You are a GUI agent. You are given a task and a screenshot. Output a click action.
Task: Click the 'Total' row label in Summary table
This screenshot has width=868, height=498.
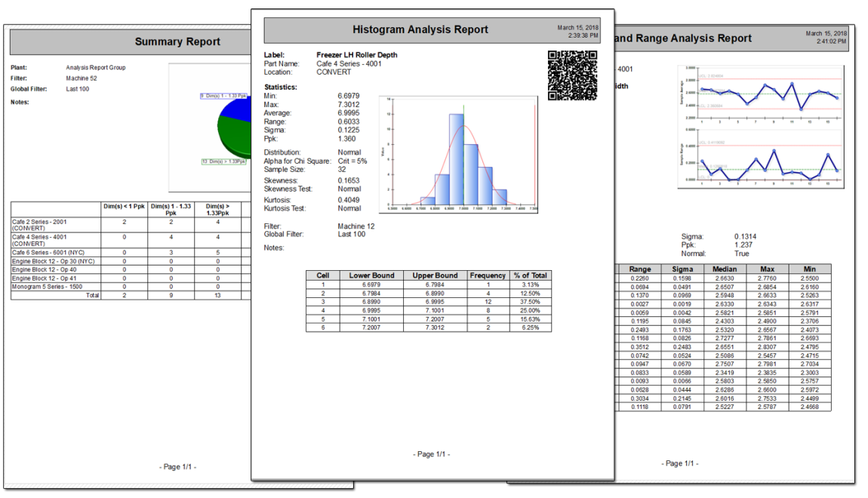(x=92, y=296)
